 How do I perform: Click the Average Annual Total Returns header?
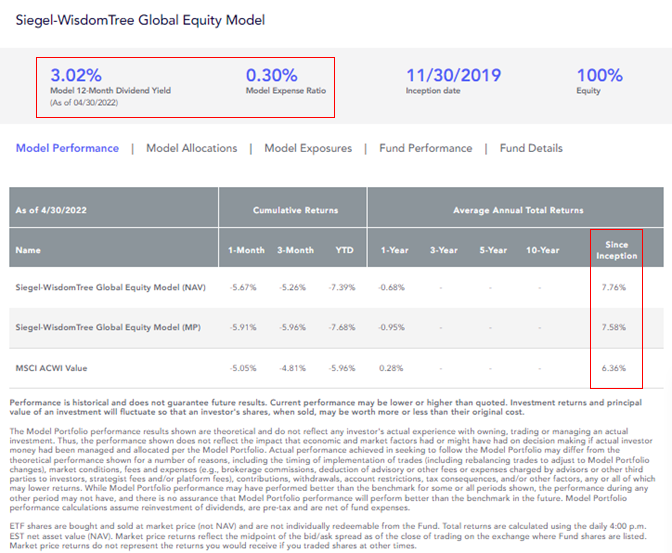[x=518, y=210]
